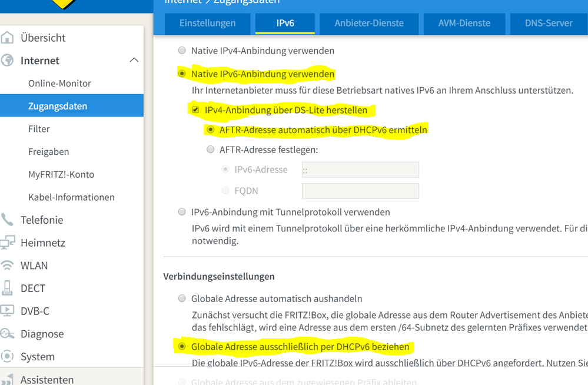Switch to Anbieter-Dienste tab
The image size is (588, 385).
(x=369, y=24)
